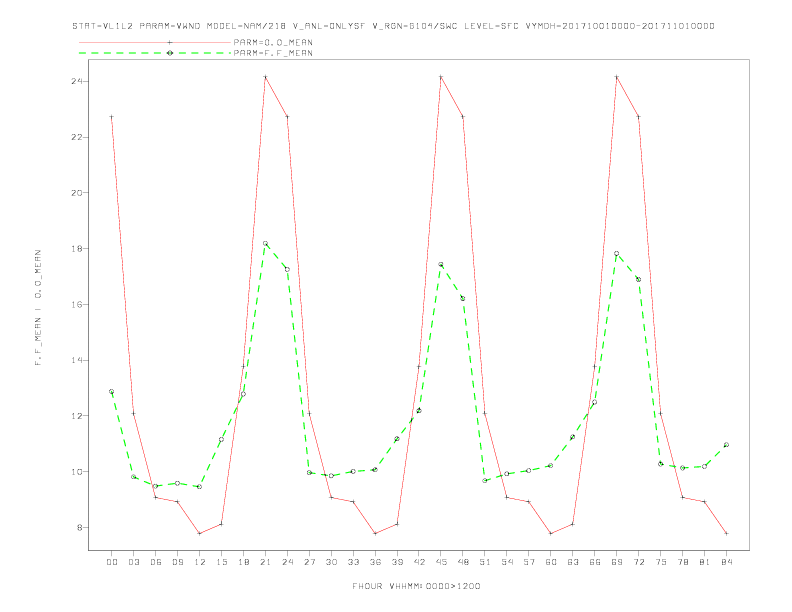
Task: Click y-axis tick label 18
Action: tap(76, 248)
